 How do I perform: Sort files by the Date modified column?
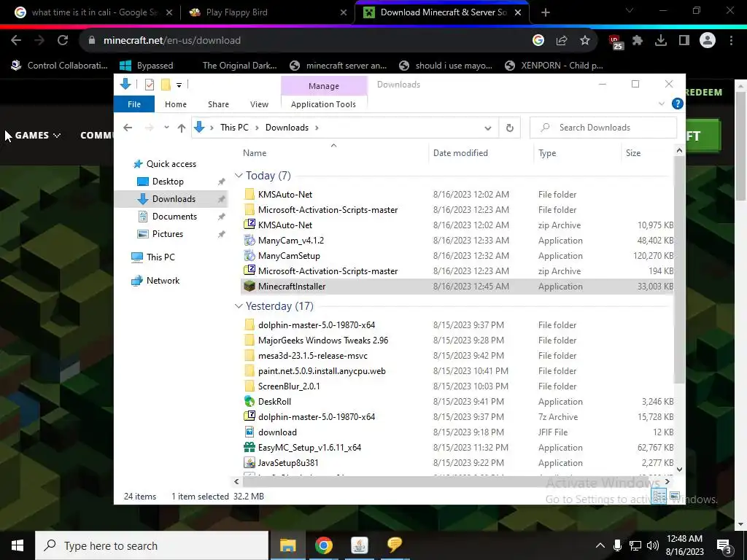click(x=460, y=153)
